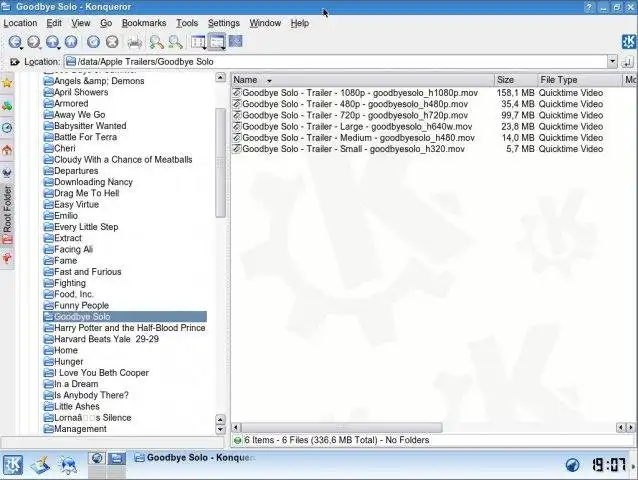638x480 pixels.
Task: Click the Forward navigation arrow icon
Action: 33,41
